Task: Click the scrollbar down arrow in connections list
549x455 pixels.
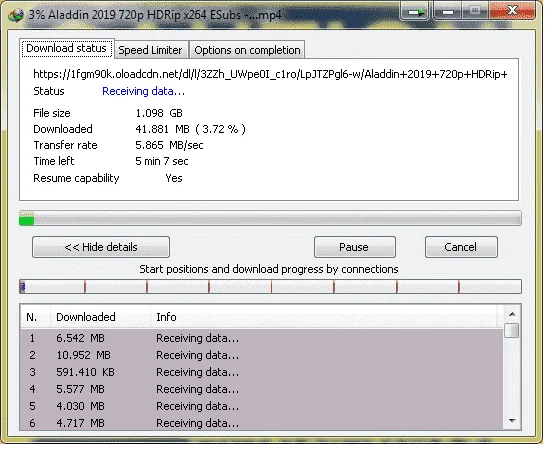Action: tap(512, 421)
